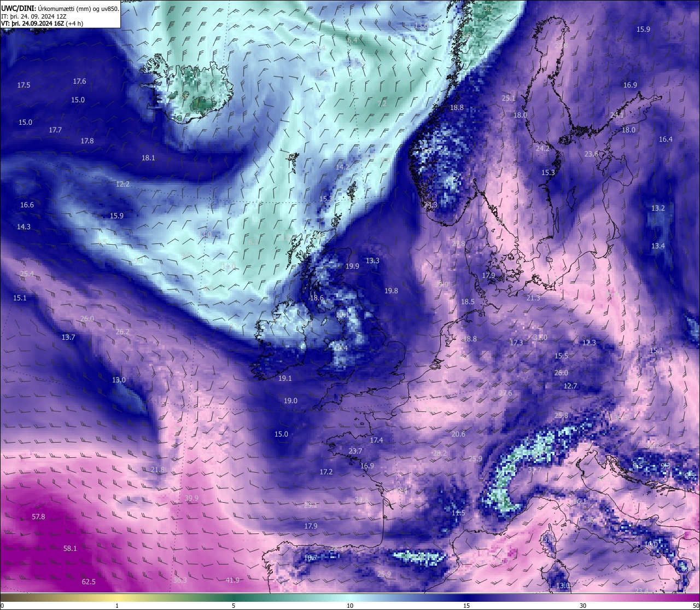This screenshot has height=610, width=700.
Task: Click the 25.4 value label
Action: (x=27, y=274)
